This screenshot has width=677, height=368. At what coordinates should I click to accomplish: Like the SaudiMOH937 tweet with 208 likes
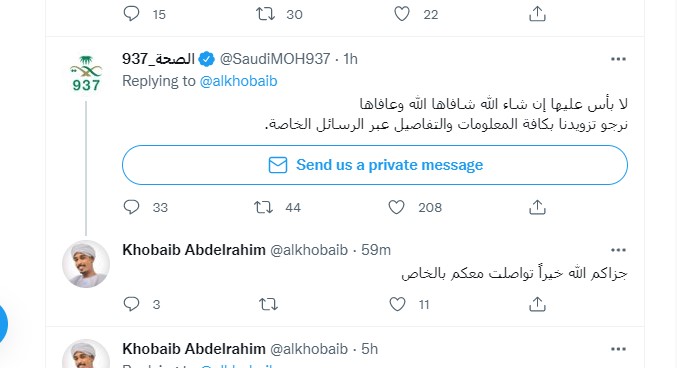[396, 207]
